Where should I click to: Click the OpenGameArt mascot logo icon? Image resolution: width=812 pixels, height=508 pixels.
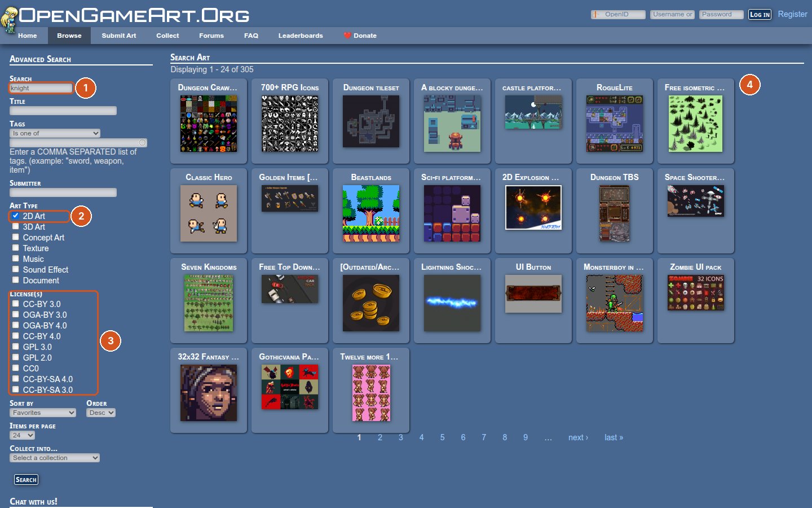9,20
